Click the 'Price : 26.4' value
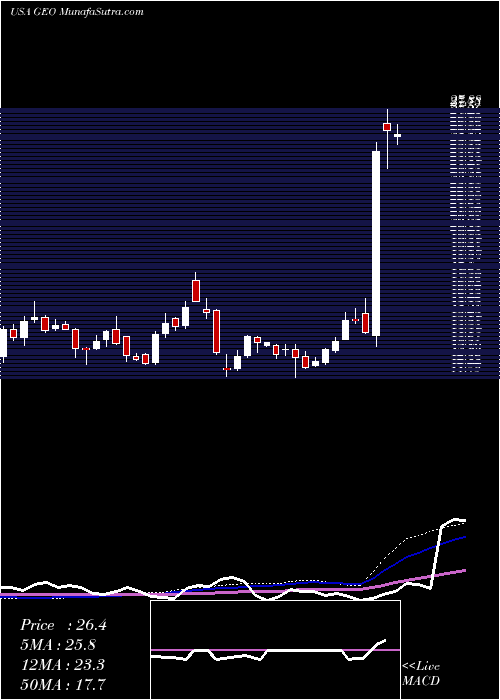Image resolution: width=500 pixels, height=700 pixels. click(63, 625)
